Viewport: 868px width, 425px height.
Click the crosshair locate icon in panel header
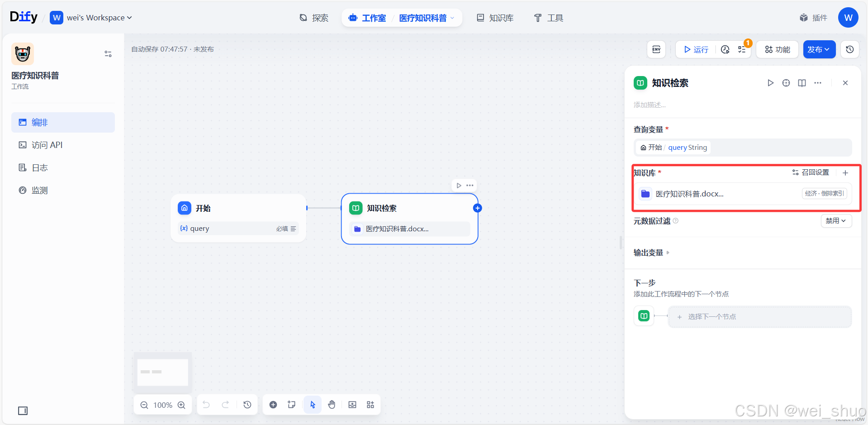786,83
